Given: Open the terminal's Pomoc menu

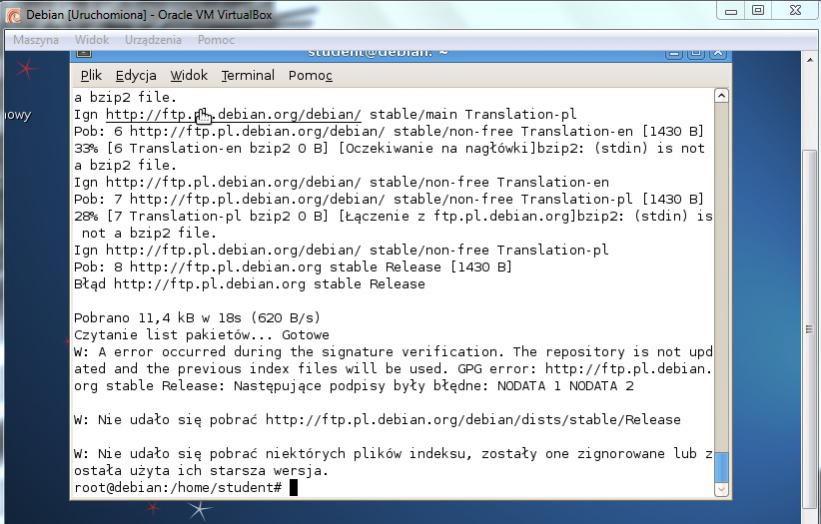Looking at the screenshot, I should (x=310, y=75).
